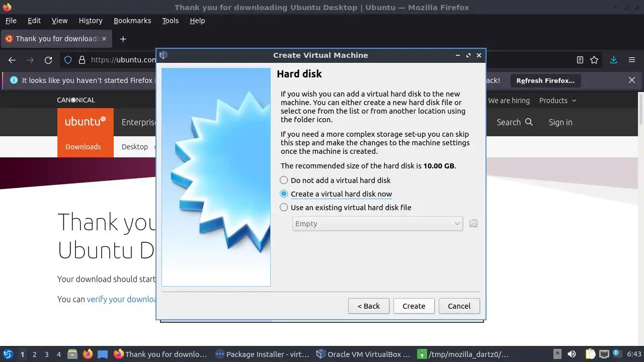Click the show desktop icon in taskbar
The image size is (644, 362).
pos(103,354)
